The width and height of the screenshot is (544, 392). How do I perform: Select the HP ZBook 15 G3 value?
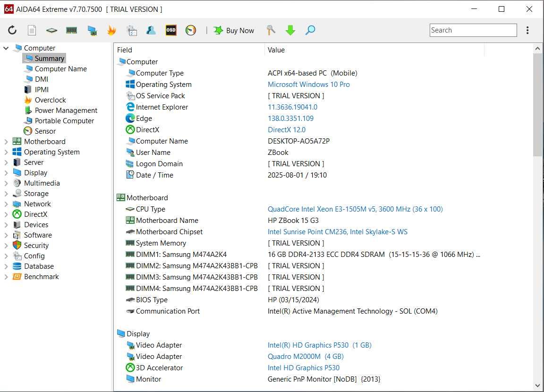pyautogui.click(x=293, y=221)
